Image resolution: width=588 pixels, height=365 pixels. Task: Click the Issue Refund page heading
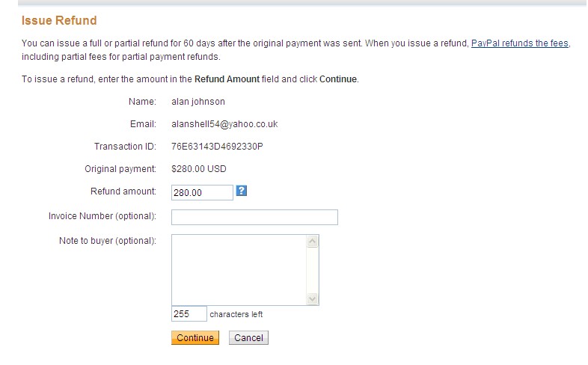point(60,20)
